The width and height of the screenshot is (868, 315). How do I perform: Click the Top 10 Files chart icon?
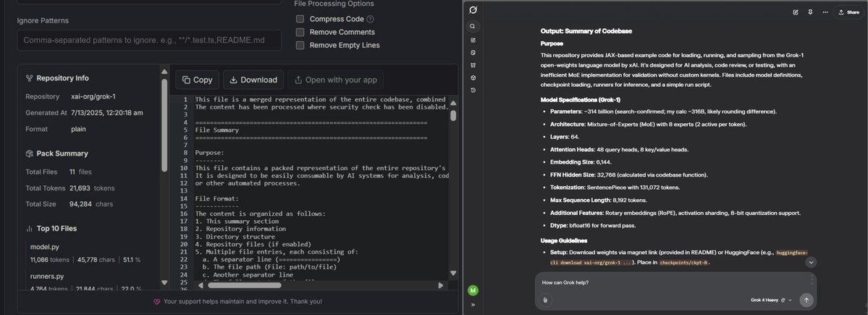[30, 229]
